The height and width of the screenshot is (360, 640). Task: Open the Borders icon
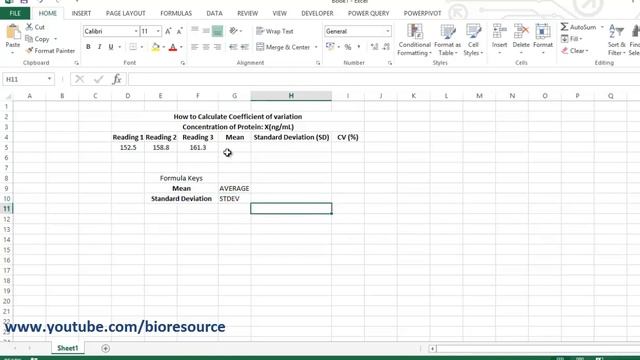[x=133, y=47]
